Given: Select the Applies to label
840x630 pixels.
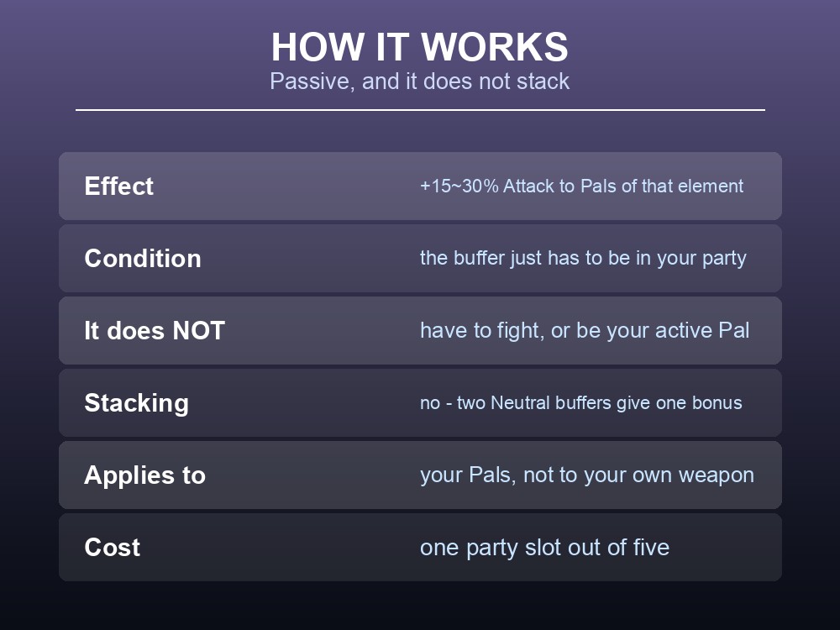Looking at the screenshot, I should point(144,475).
